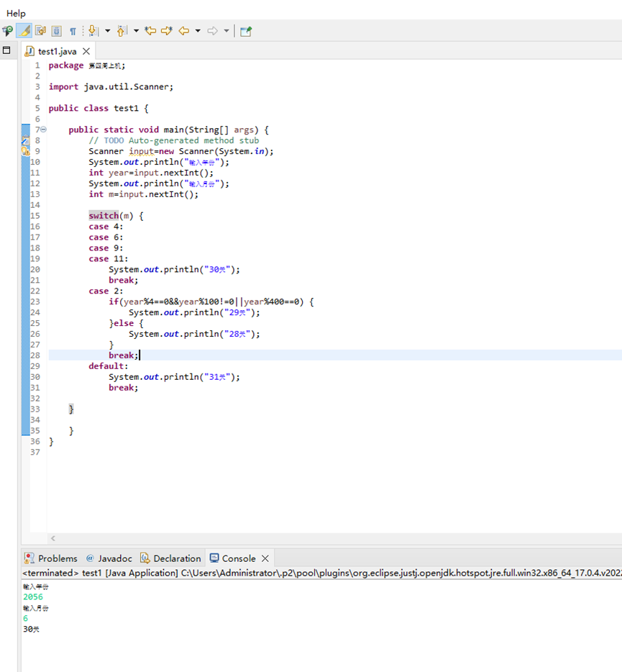Screen dimensions: 622x672
Task: Click the 'switch' keyword on line 15
Action: (x=104, y=216)
